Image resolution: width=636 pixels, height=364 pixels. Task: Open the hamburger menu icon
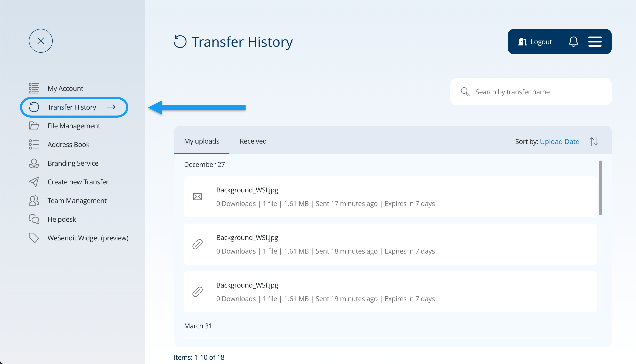[x=595, y=41]
